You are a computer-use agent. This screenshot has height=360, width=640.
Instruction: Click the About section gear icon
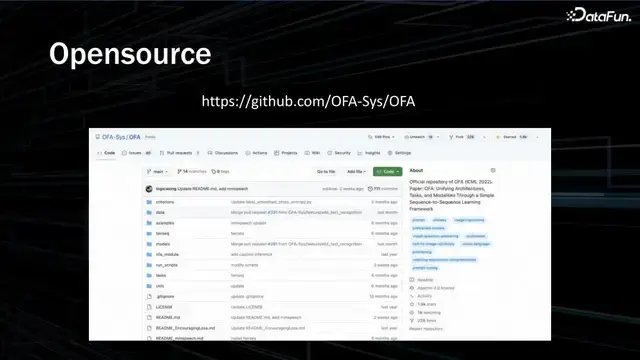click(493, 171)
